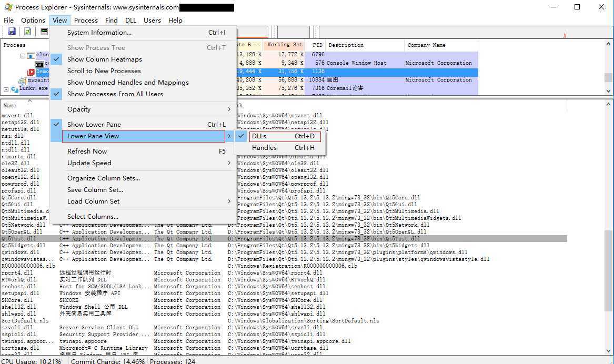Click the upper pane scrollbar down arrow
The image size is (614, 364).
(608, 91)
